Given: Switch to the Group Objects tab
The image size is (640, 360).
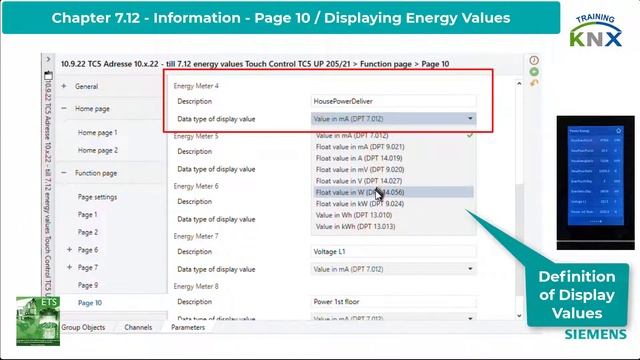Looking at the screenshot, I should (x=83, y=327).
